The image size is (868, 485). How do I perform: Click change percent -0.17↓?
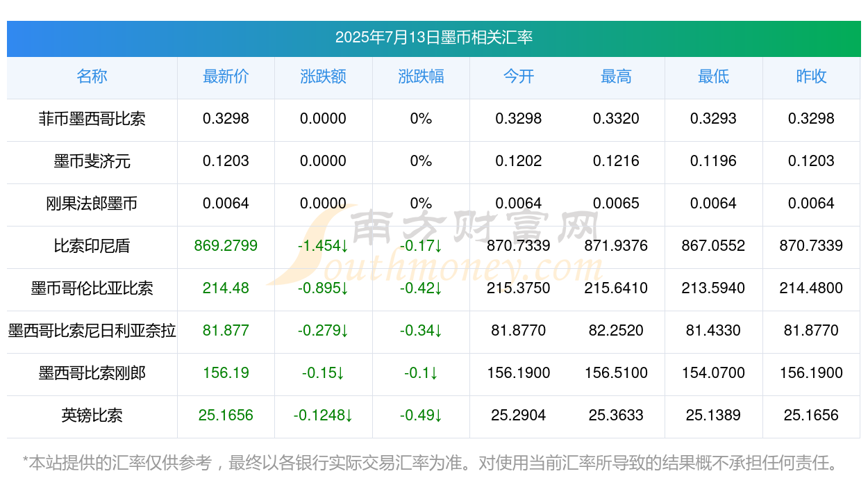pyautogui.click(x=421, y=246)
